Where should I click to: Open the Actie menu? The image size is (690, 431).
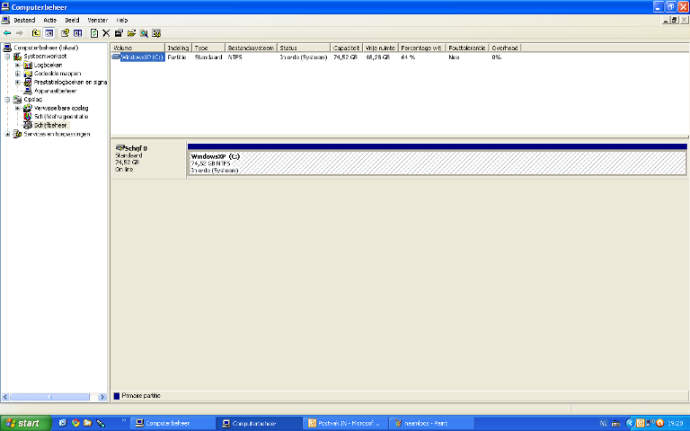click(50, 20)
